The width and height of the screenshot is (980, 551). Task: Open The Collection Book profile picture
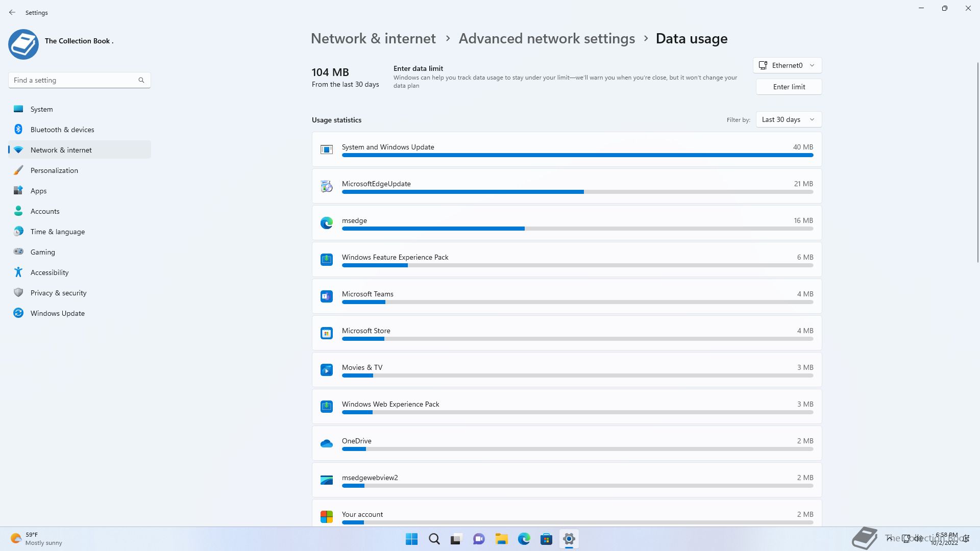pyautogui.click(x=23, y=44)
